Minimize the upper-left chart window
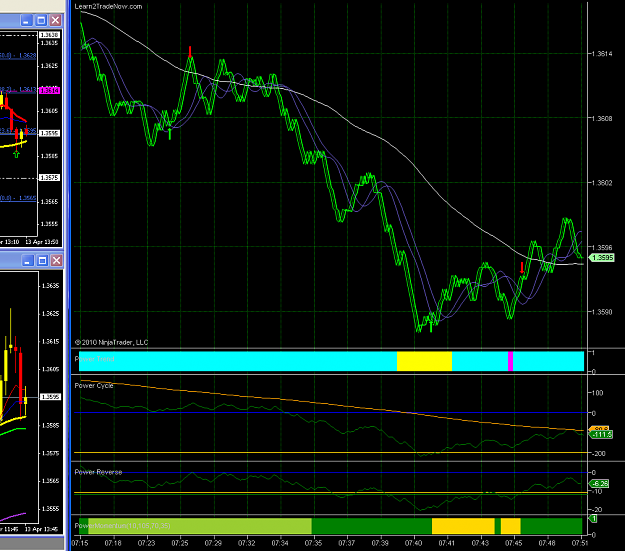Screen dimensions: 625x551 tap(27, 21)
